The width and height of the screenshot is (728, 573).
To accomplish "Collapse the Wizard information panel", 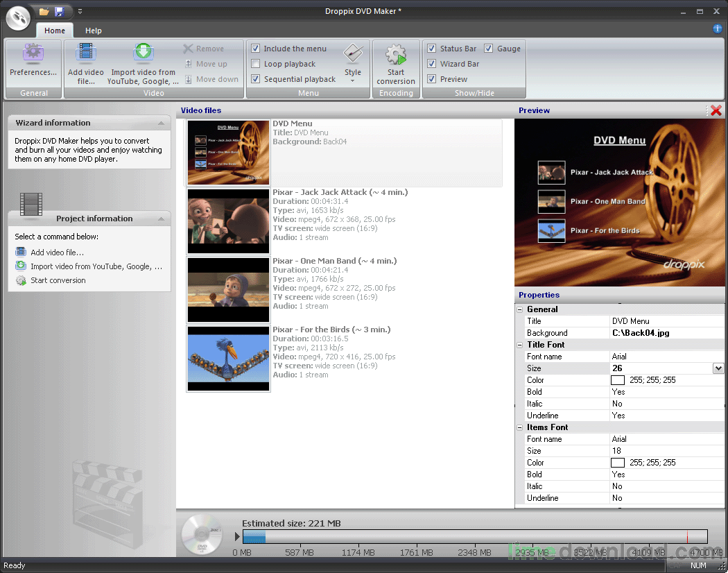I will coord(161,123).
